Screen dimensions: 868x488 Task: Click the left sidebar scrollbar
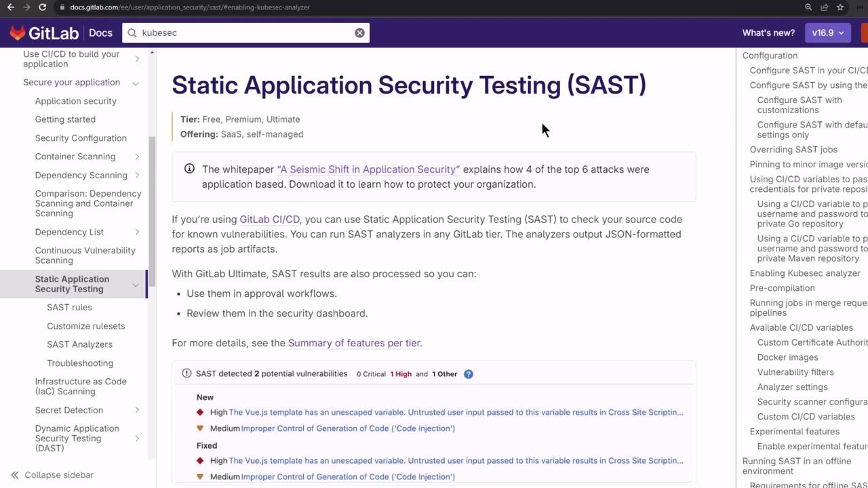(x=152, y=203)
